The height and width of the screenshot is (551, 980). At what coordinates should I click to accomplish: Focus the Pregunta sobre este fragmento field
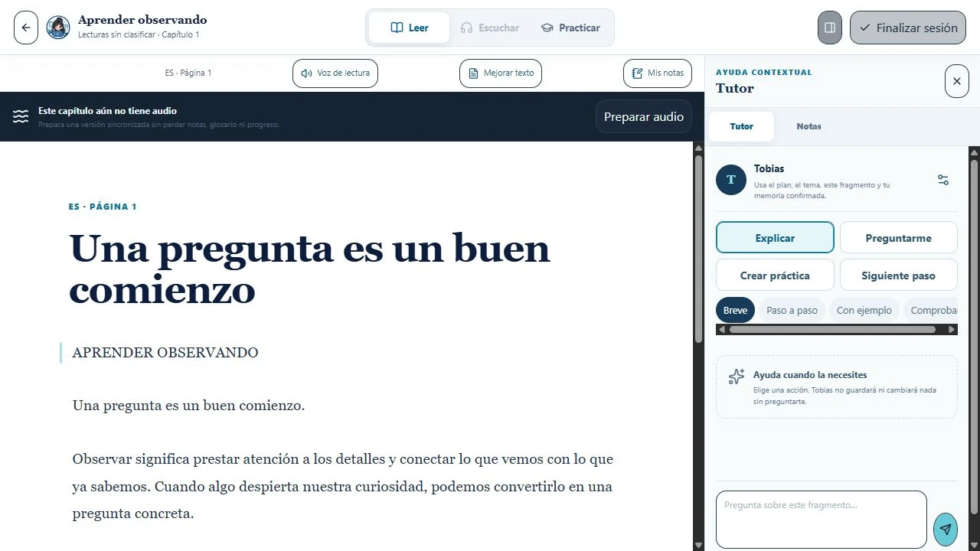pos(822,520)
